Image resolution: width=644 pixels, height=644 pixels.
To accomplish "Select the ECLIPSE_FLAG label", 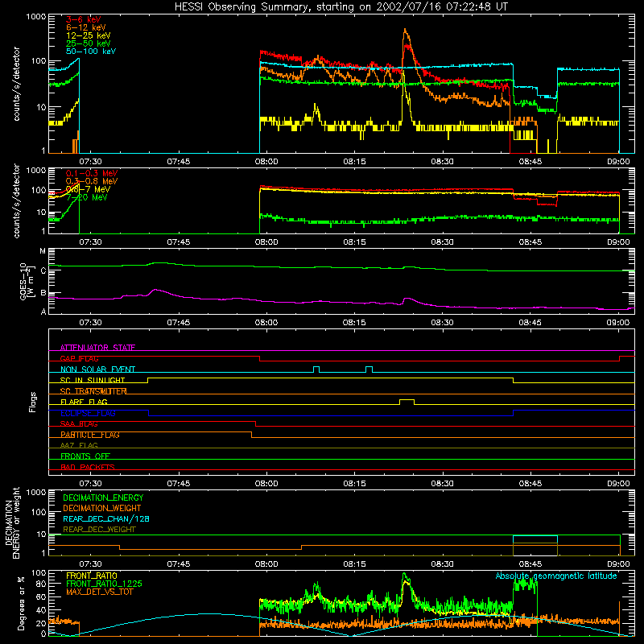I will click(x=88, y=413).
